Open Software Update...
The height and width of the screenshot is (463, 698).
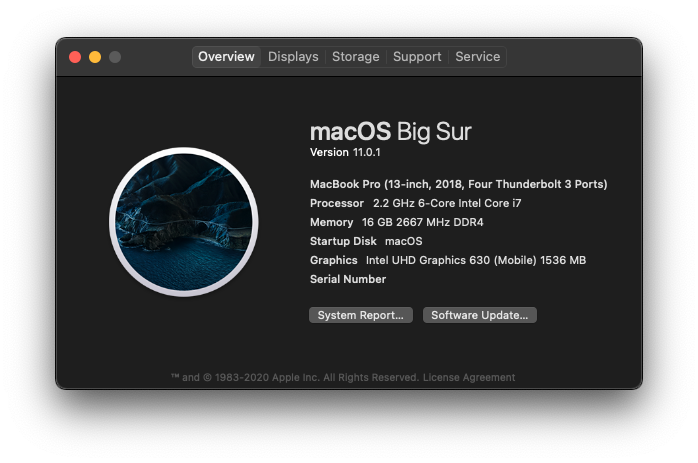479,315
